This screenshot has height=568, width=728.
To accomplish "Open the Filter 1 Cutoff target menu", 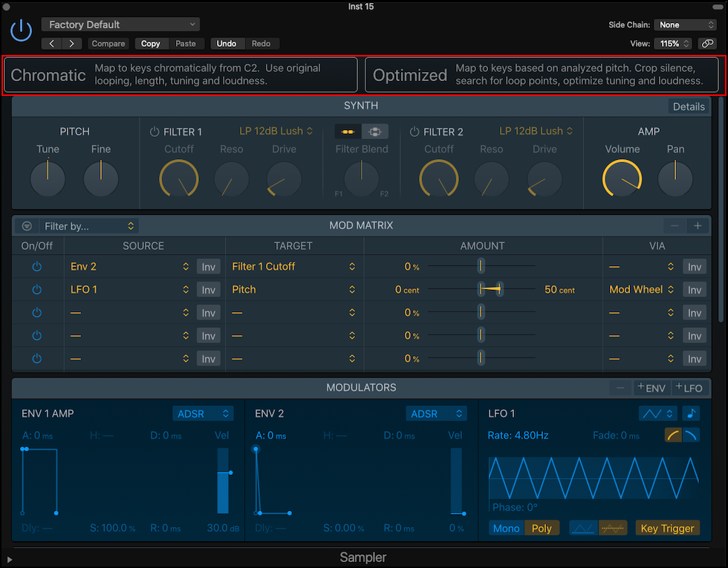I will (x=293, y=267).
